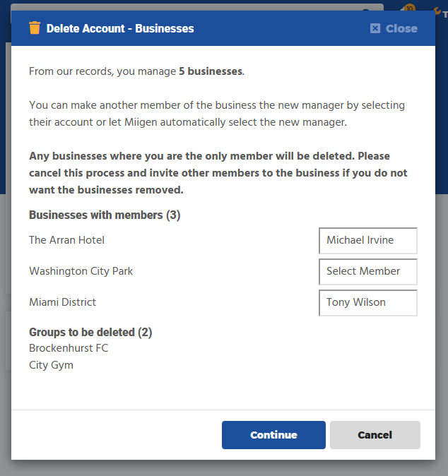Screen dimensions: 448x476
Task: Expand the Tony Wilson manager dropdown
Action: [367, 302]
